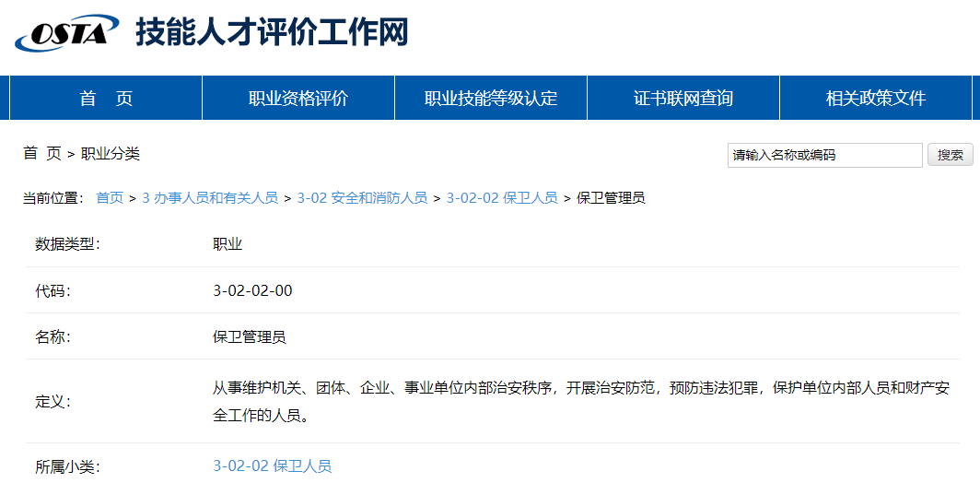Follow the 首页 breadcrumb link in 当前位置
This screenshot has width=980, height=483.
click(x=110, y=198)
